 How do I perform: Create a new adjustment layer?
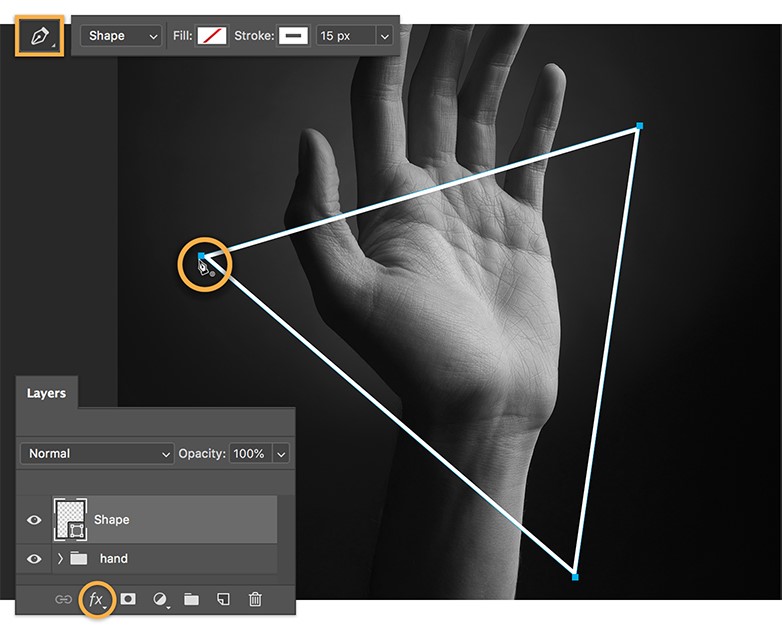pos(159,599)
